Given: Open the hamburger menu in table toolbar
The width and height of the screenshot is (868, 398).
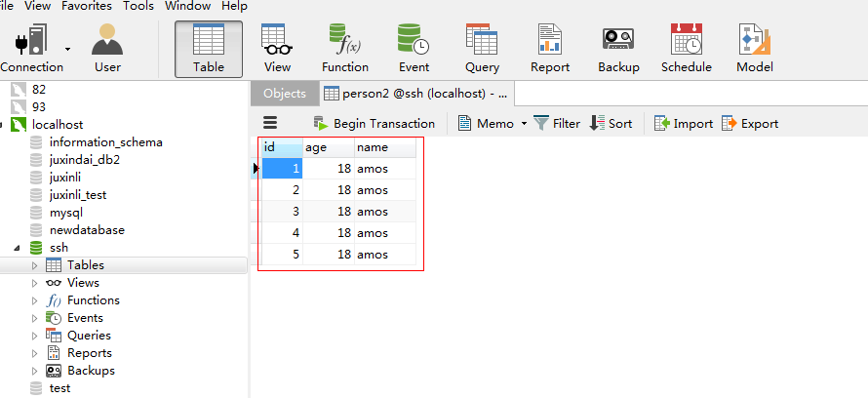Looking at the screenshot, I should pyautogui.click(x=270, y=123).
